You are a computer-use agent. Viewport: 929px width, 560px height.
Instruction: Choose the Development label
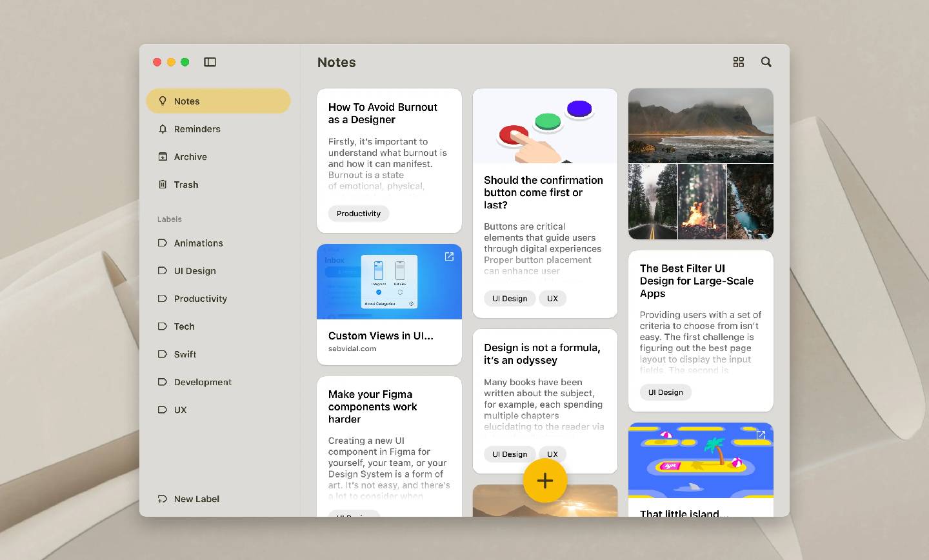point(203,382)
